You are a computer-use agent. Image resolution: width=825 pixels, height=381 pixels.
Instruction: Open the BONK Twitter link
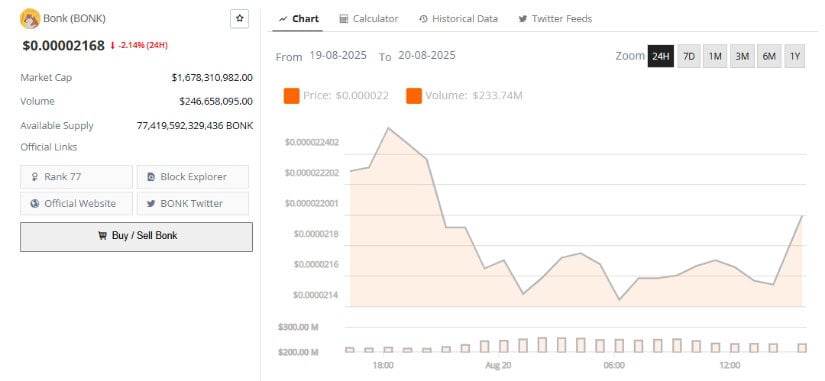click(x=193, y=203)
